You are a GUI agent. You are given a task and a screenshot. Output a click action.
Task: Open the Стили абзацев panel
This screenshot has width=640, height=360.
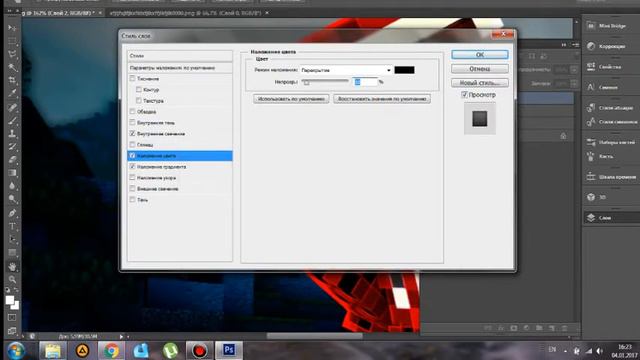pyautogui.click(x=611, y=108)
